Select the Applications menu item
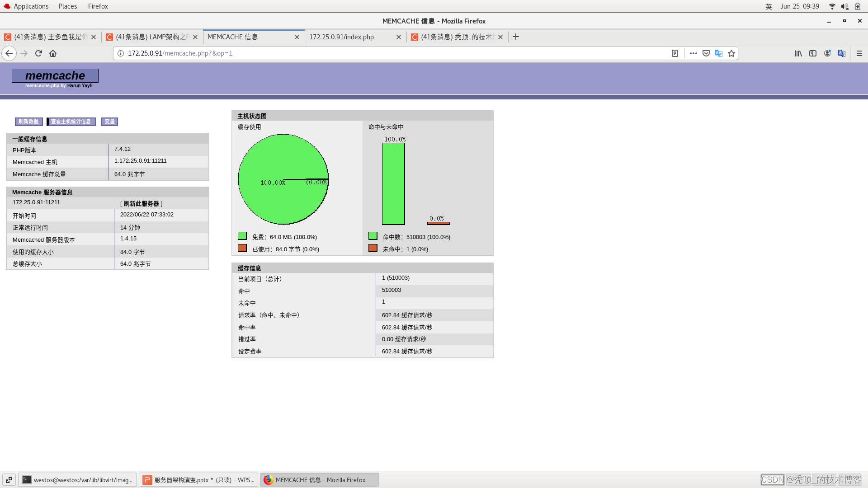 pos(30,6)
